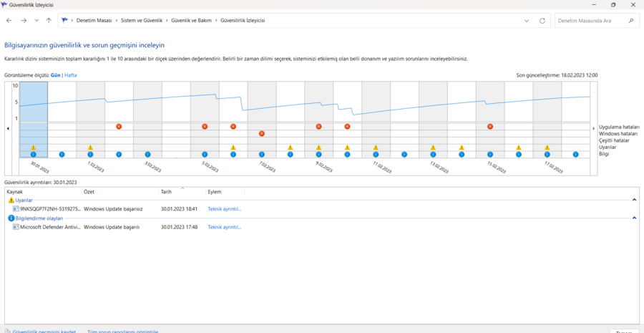Click the warning icon on 1.02.2023
The height and width of the screenshot is (333, 644).
(90, 148)
